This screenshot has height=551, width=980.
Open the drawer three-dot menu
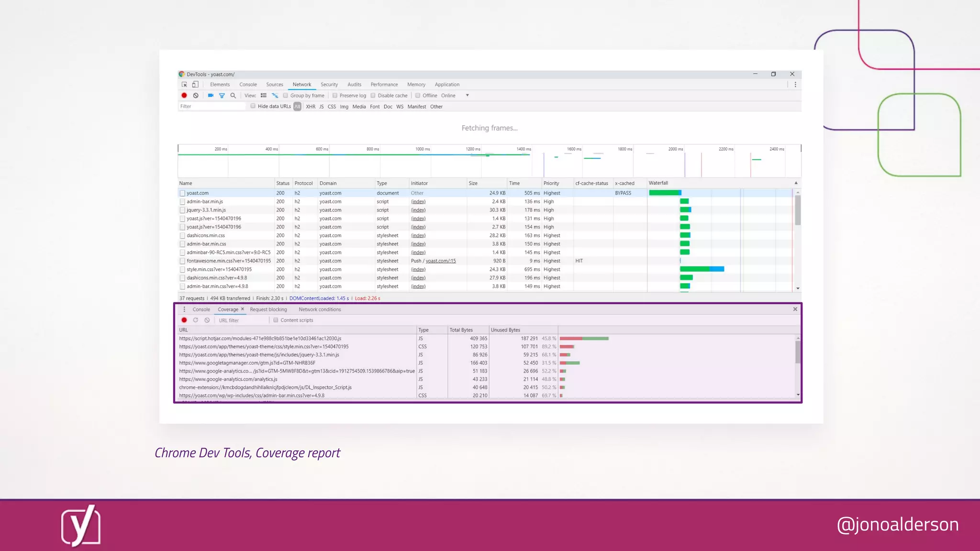(x=184, y=309)
